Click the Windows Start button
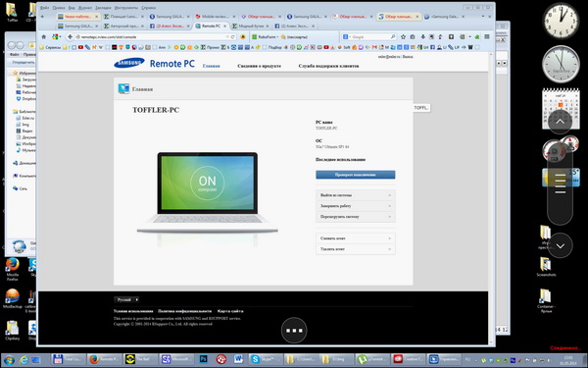The height and width of the screenshot is (368, 588). pyautogui.click(x=9, y=360)
